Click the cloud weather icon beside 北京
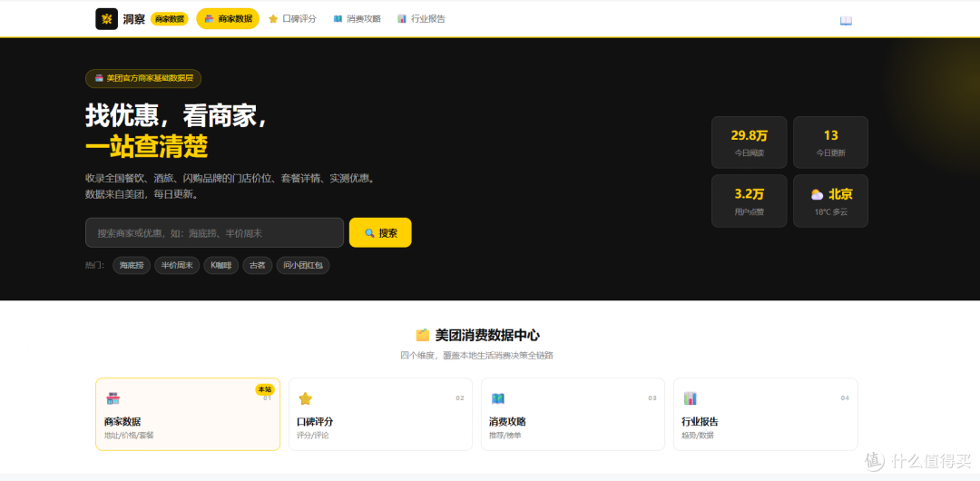The height and width of the screenshot is (481, 980). (x=817, y=194)
